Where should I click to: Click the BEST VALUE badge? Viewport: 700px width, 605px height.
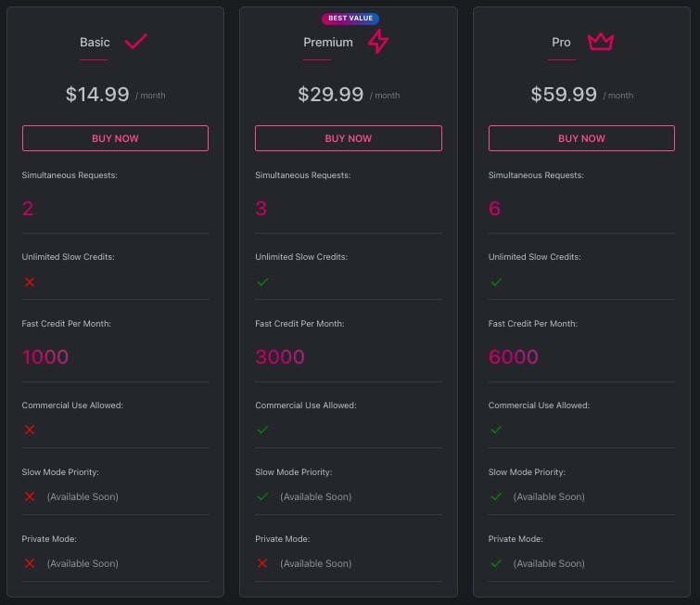[x=350, y=19]
